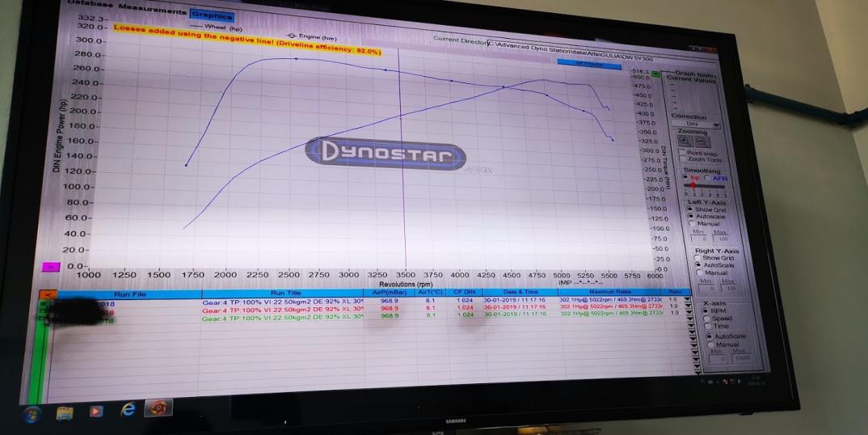Viewport: 868px width, 435px height.
Task: Click the Left Y-Axis Max input field
Action: (720, 238)
